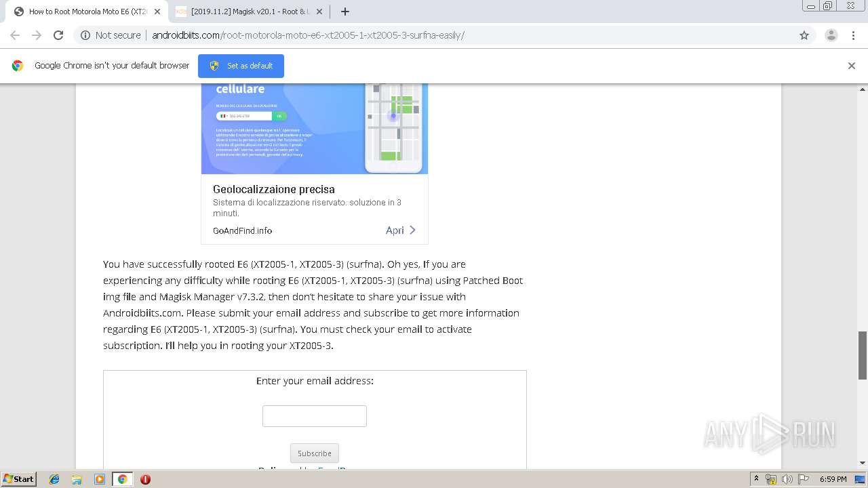Click the Chrome logo in the notification bar
Image resolution: width=868 pixels, height=488 pixels.
pos(18,66)
